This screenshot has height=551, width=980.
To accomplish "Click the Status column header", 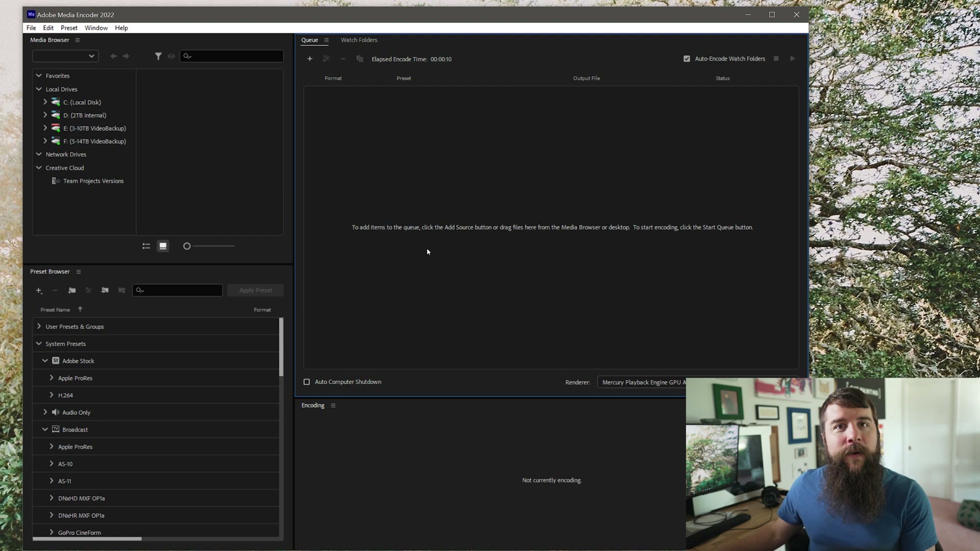I will pyautogui.click(x=722, y=78).
